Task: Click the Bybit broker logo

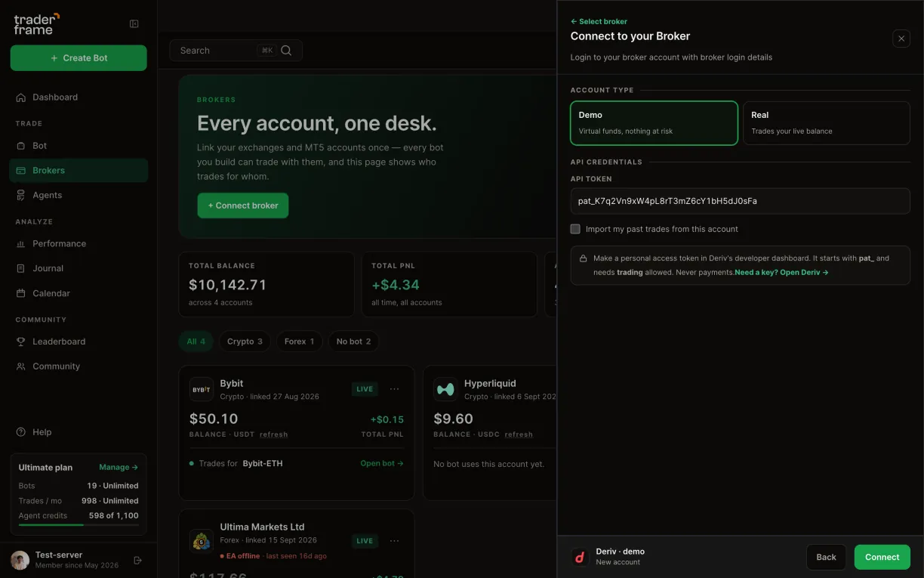Action: (x=201, y=390)
